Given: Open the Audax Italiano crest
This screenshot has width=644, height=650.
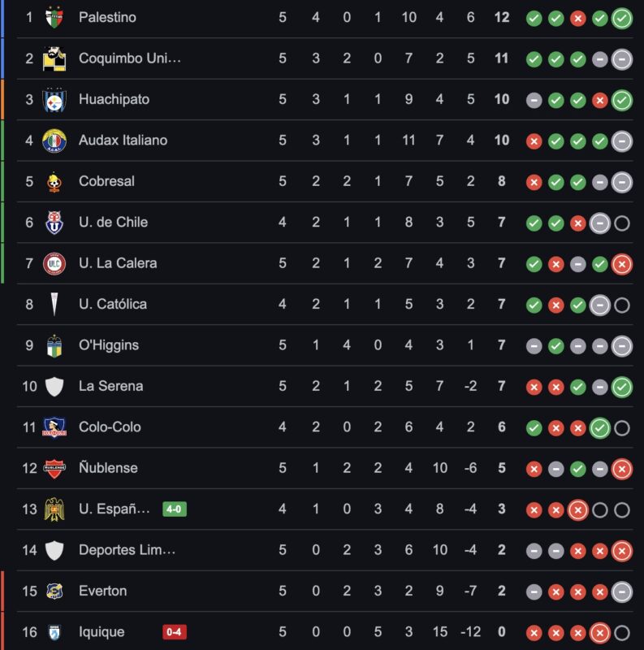Looking at the screenshot, I should point(53,139).
